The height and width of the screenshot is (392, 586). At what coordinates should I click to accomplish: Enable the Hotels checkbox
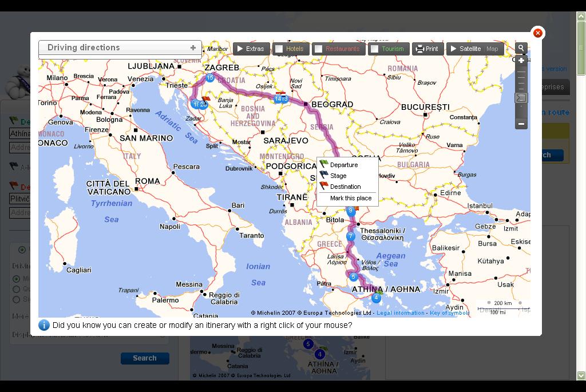[279, 49]
